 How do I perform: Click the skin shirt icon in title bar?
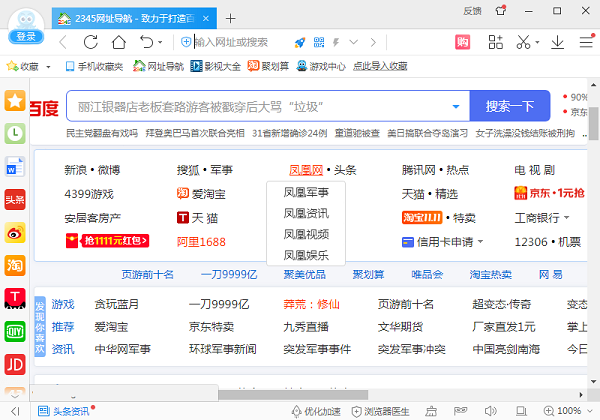click(x=501, y=10)
